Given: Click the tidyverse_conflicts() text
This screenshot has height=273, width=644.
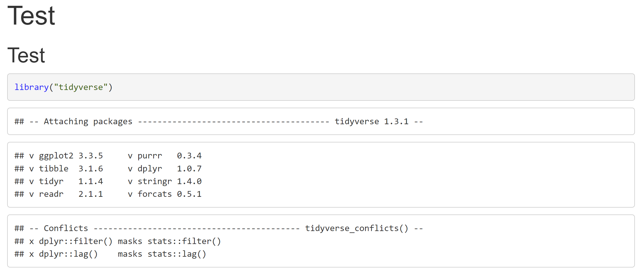Looking at the screenshot, I should coord(356,228).
